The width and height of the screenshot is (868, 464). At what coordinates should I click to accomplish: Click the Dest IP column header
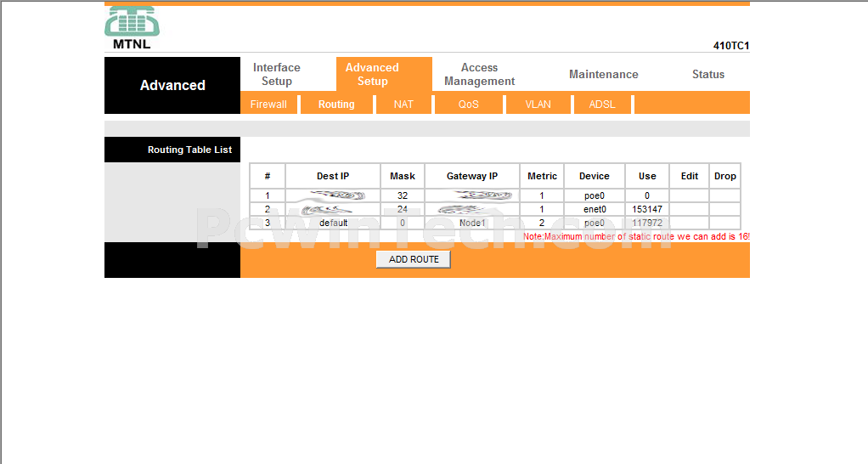coord(333,176)
